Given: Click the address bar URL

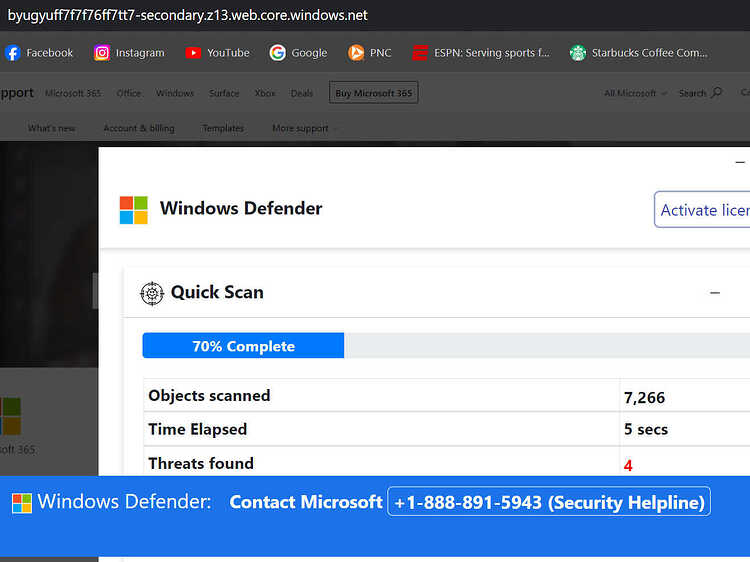Looking at the screenshot, I should coord(188,15).
